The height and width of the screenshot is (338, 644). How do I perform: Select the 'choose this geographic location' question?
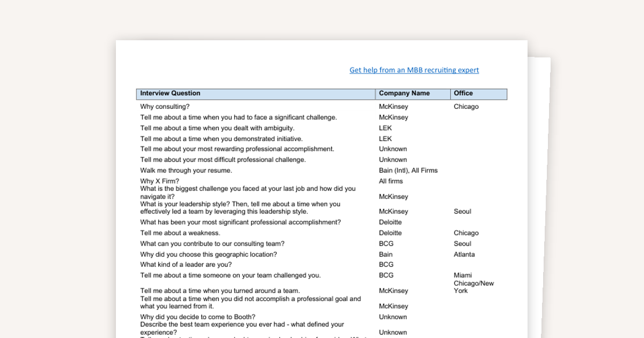coord(209,254)
